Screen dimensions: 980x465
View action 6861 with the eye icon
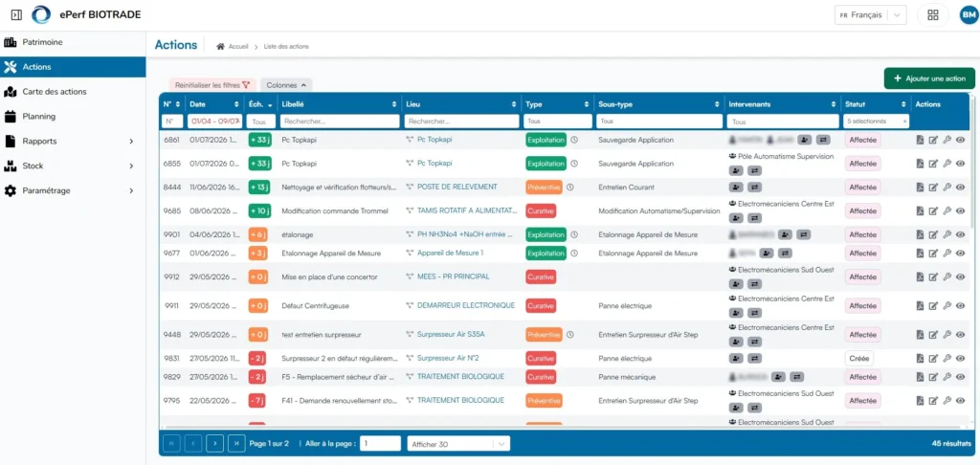pyautogui.click(x=961, y=140)
